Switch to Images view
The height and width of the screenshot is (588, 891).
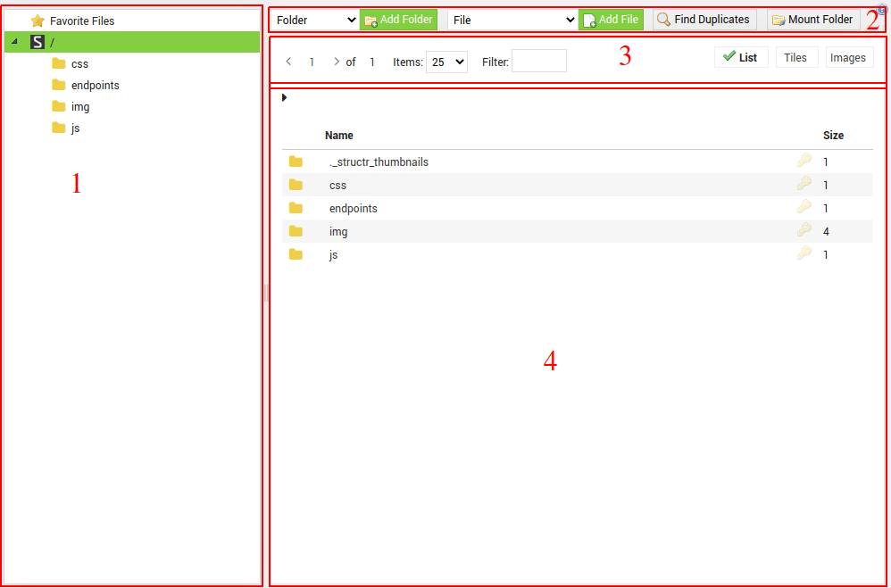[x=848, y=57]
